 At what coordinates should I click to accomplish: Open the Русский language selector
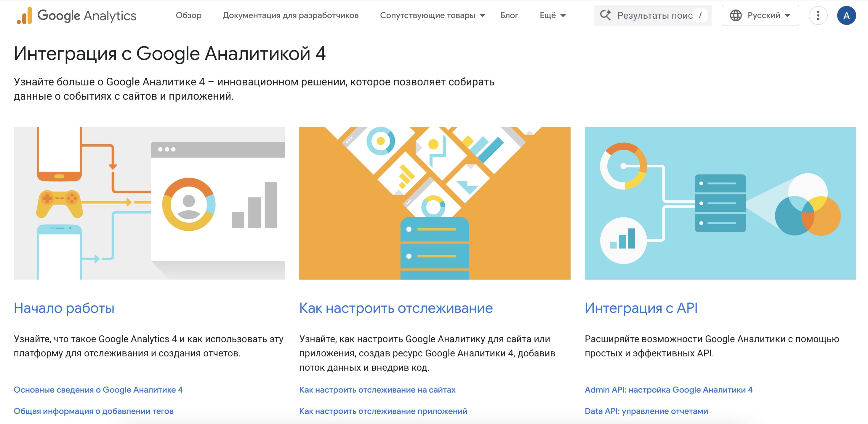(760, 15)
